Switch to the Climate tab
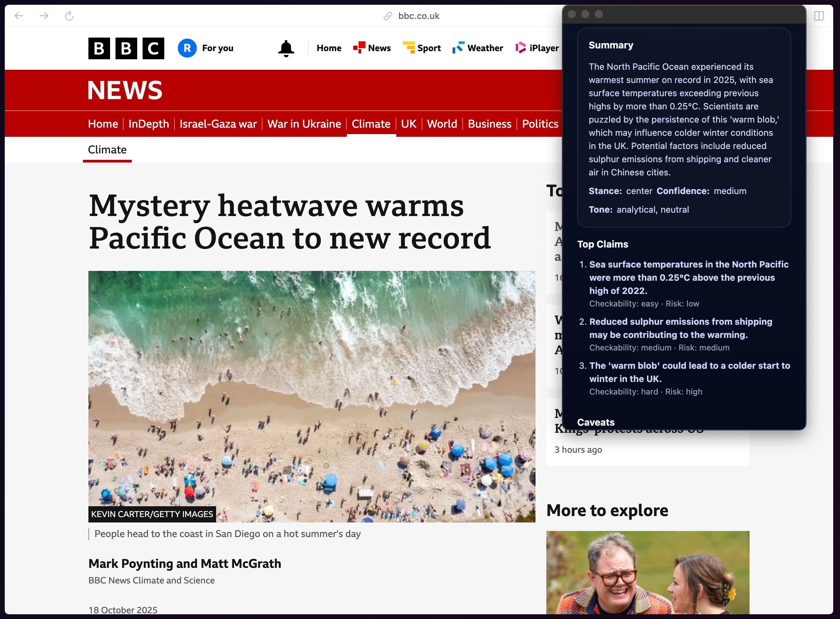Viewport: 840px width, 619px height. click(371, 124)
